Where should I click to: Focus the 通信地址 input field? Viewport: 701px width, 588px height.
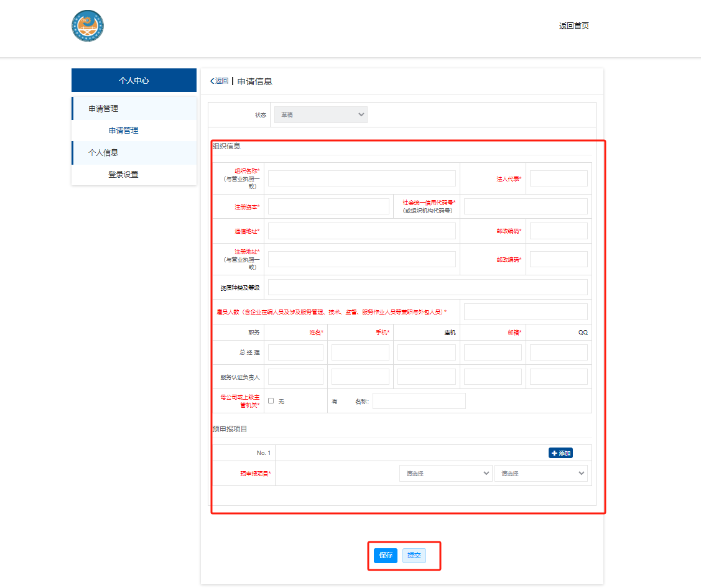[x=361, y=231]
